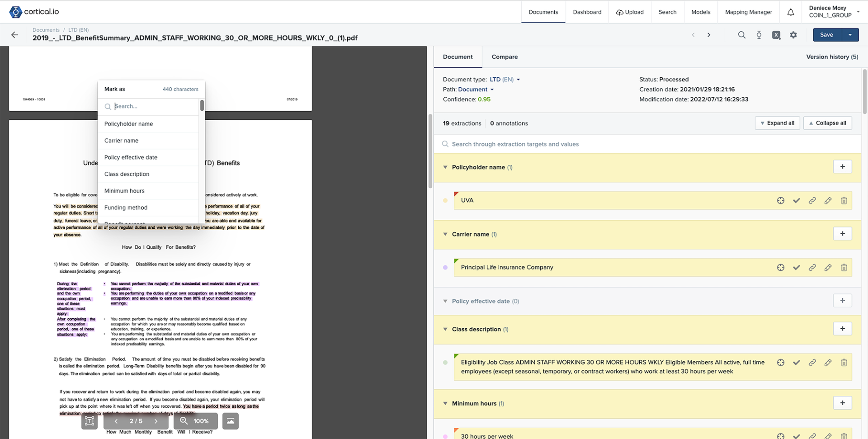Expand the Deniece Moxy account menu
The image size is (868, 439).
tap(833, 11)
